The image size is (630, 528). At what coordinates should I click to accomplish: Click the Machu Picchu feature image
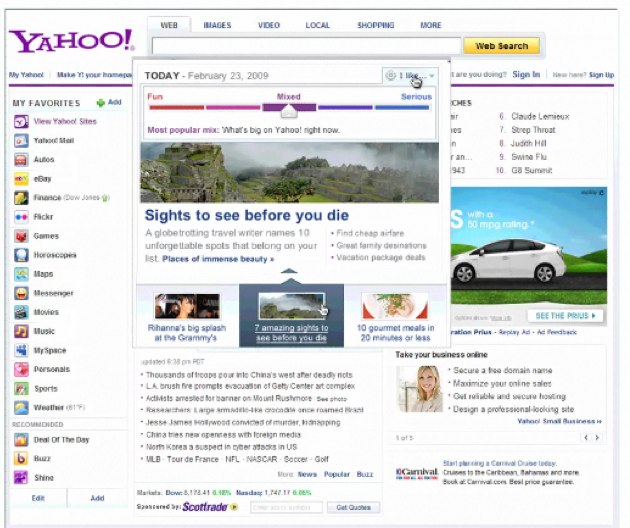click(289, 172)
